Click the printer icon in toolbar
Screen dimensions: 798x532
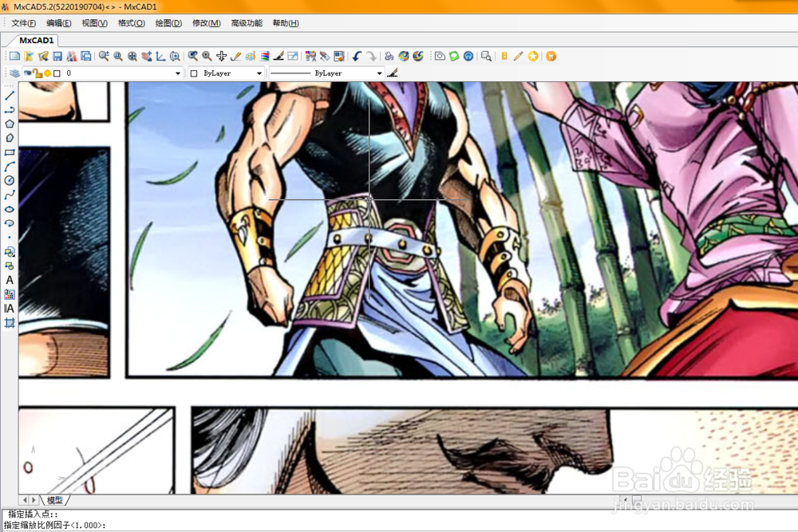click(x=389, y=57)
